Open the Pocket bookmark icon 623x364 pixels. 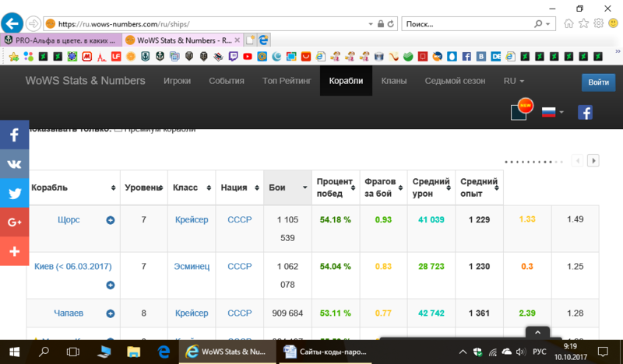click(305, 56)
